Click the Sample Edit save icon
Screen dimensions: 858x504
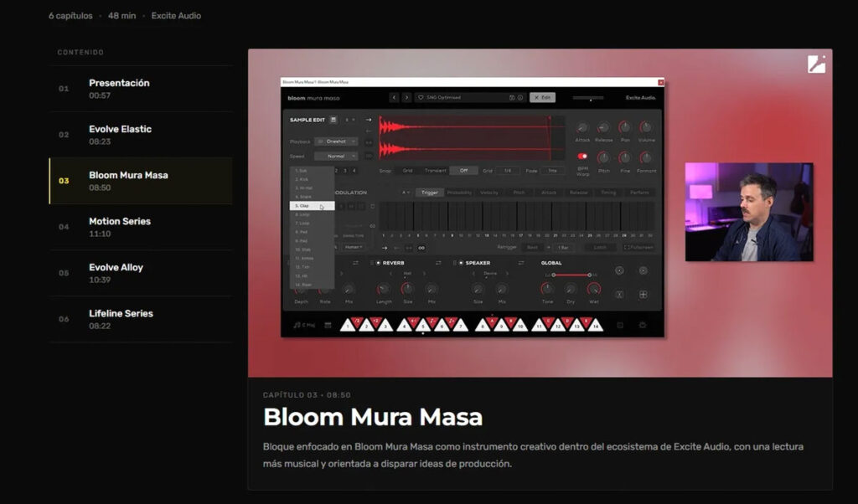coord(333,120)
